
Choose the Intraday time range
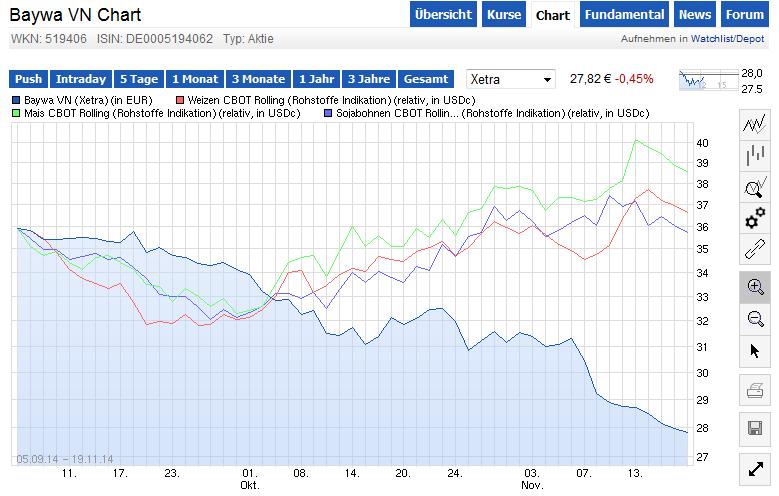point(80,79)
